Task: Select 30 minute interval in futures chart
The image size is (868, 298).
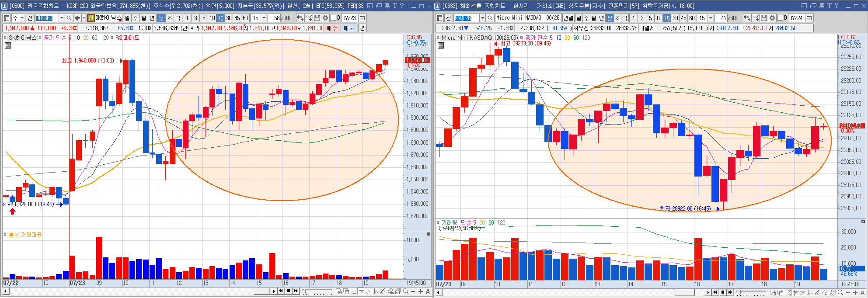Action: [x=675, y=18]
